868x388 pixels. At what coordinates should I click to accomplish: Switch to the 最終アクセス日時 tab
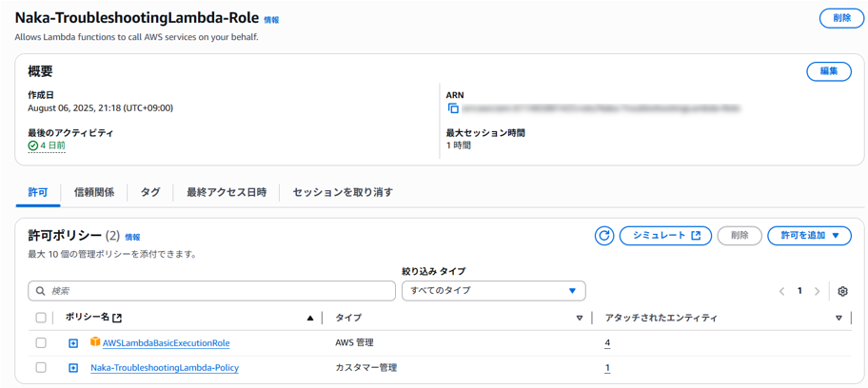(x=227, y=192)
